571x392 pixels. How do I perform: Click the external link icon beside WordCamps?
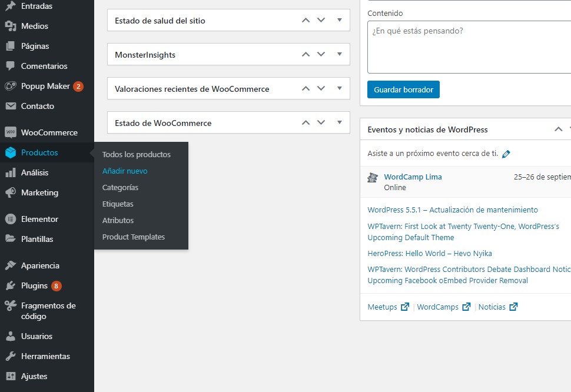click(x=466, y=307)
